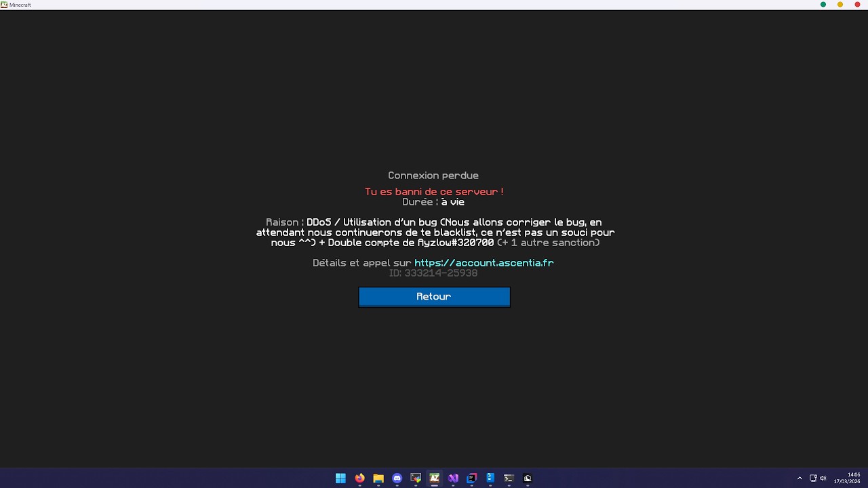Launch Firefox from the taskbar

tap(359, 478)
